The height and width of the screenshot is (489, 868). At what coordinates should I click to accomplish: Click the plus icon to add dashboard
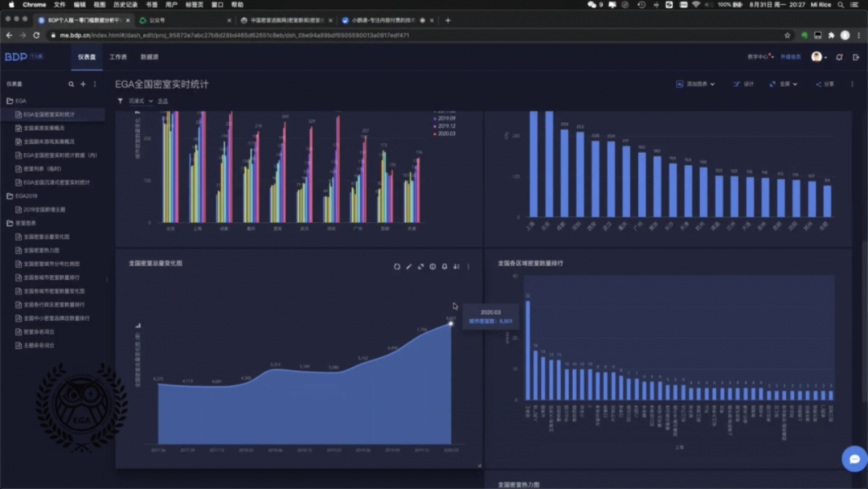(x=83, y=84)
